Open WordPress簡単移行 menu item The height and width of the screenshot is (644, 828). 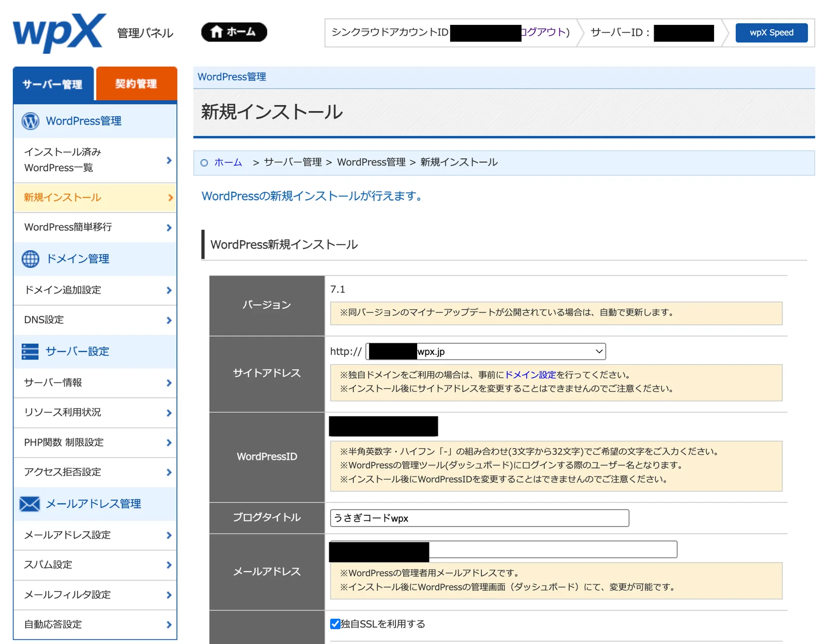(95, 227)
